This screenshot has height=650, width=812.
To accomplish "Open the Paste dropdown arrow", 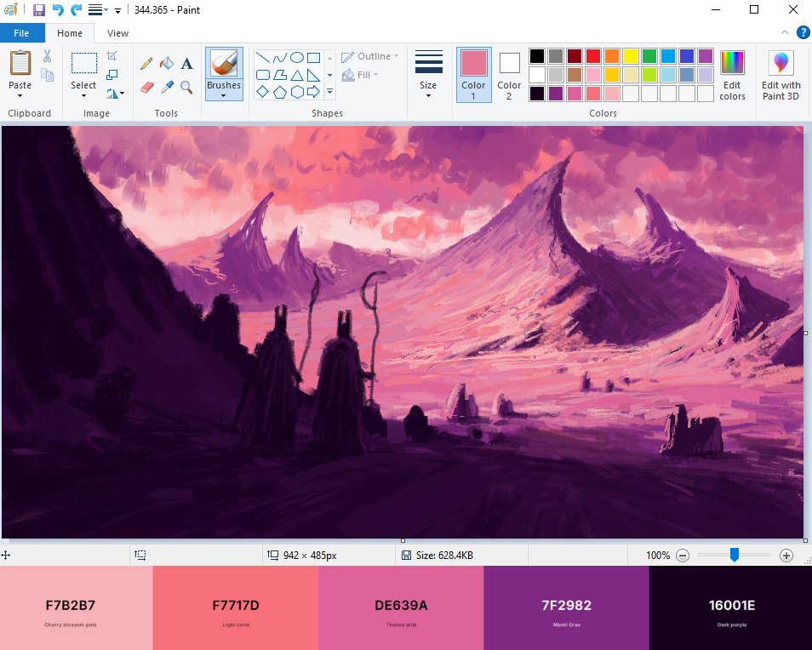I will 20,96.
